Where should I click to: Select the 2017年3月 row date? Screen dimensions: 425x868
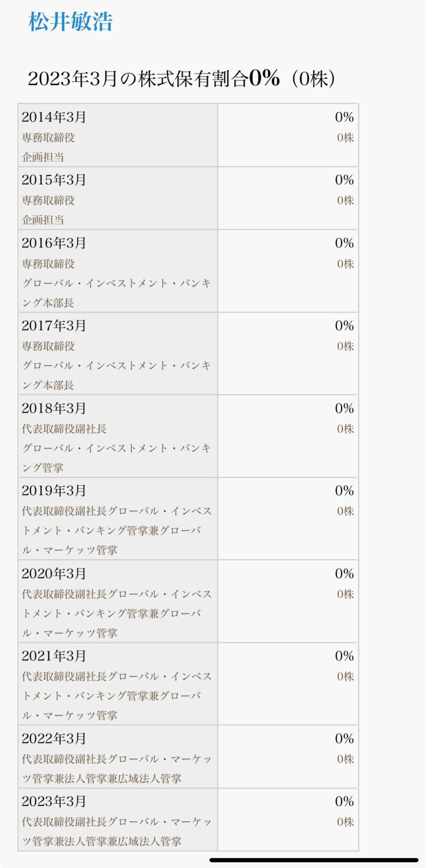(x=54, y=326)
